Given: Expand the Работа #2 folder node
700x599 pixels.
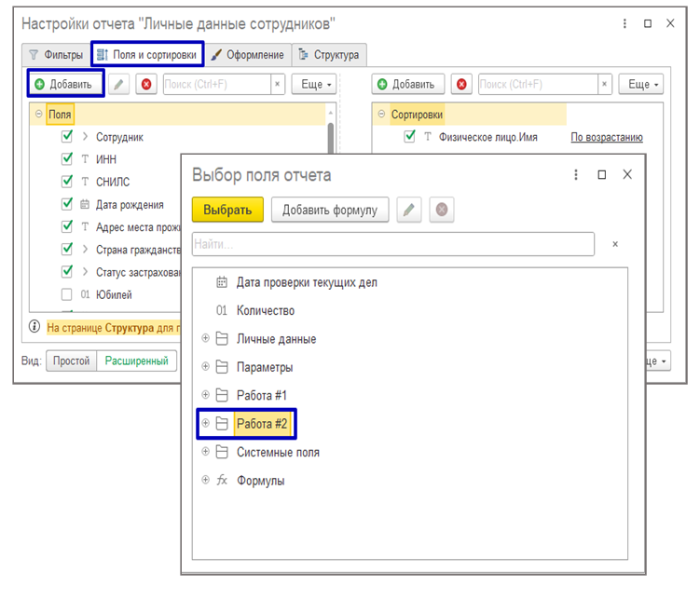Looking at the screenshot, I should pyautogui.click(x=205, y=424).
